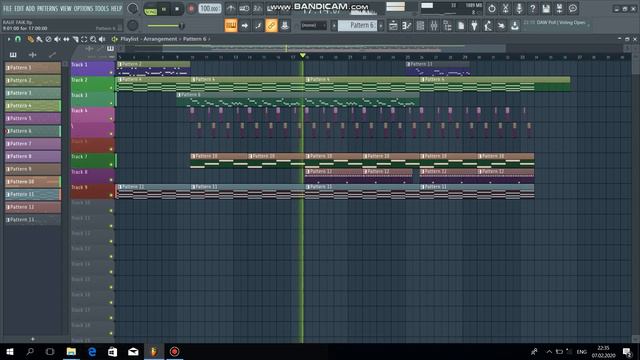Click the stop playback button
640x360 pixels.
[177, 9]
